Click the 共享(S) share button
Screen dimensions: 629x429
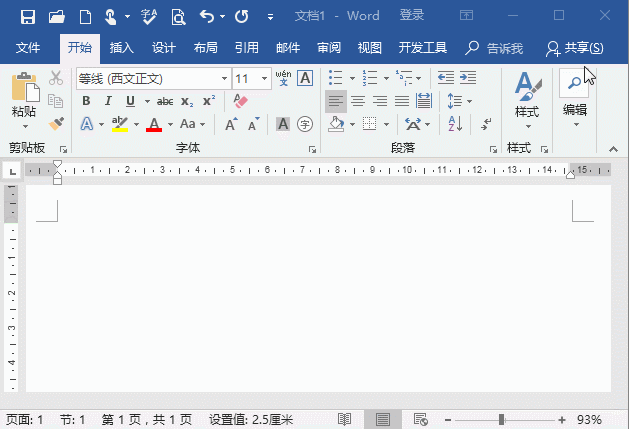pos(574,48)
